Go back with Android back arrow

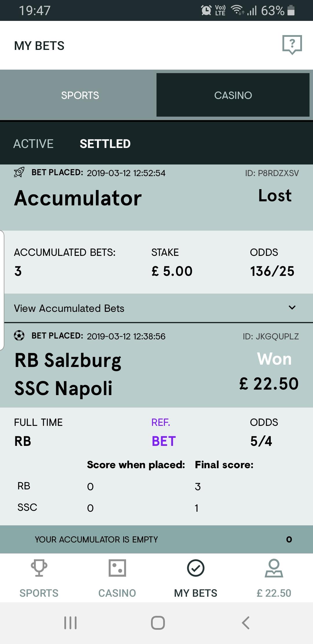[x=246, y=623]
